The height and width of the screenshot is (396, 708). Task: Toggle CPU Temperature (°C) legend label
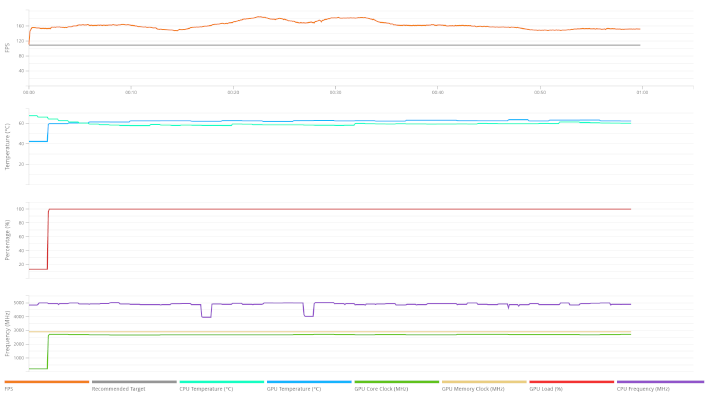pyautogui.click(x=206, y=389)
